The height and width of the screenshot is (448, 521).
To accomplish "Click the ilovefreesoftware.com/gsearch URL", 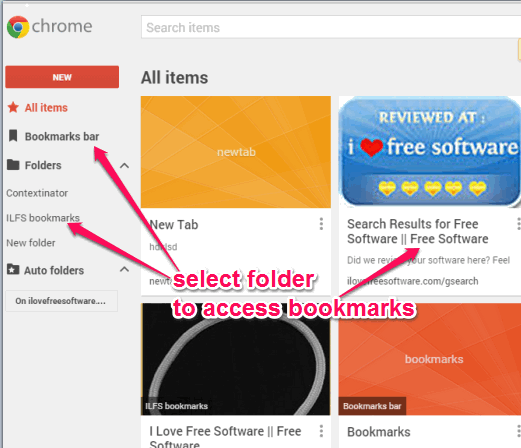I will click(413, 281).
